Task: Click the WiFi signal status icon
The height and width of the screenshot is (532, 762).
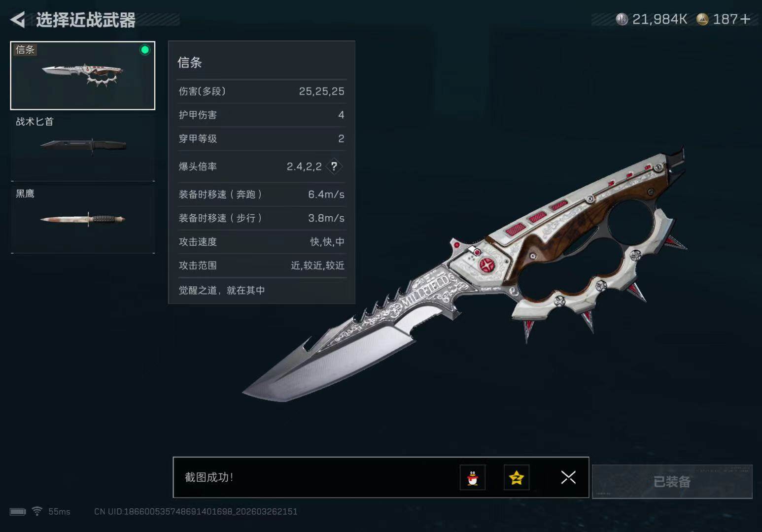Action: point(37,511)
